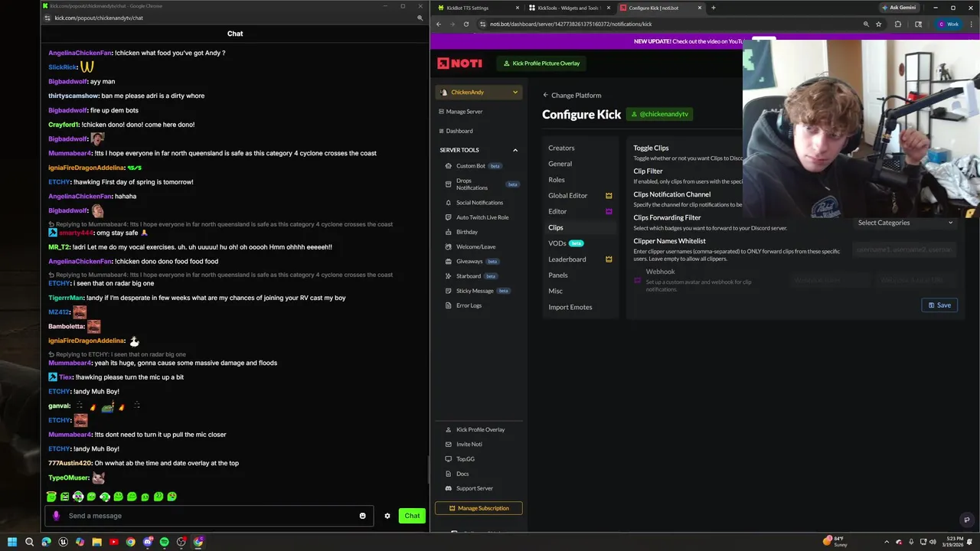Click the Sticky Message pin icon
The image size is (980, 551).
[x=449, y=291]
